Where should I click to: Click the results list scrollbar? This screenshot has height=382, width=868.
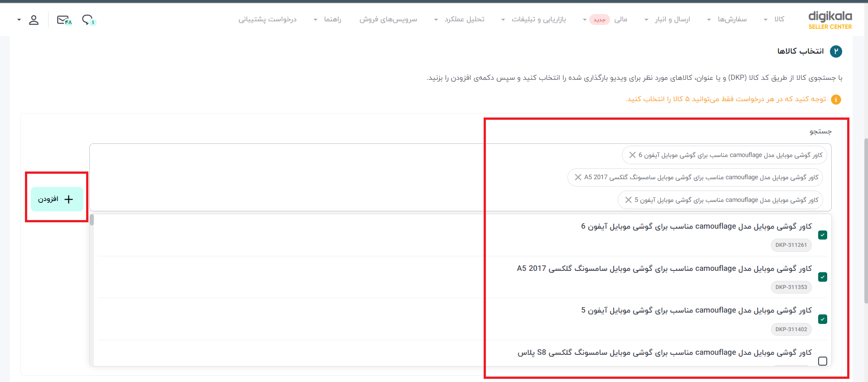92,220
